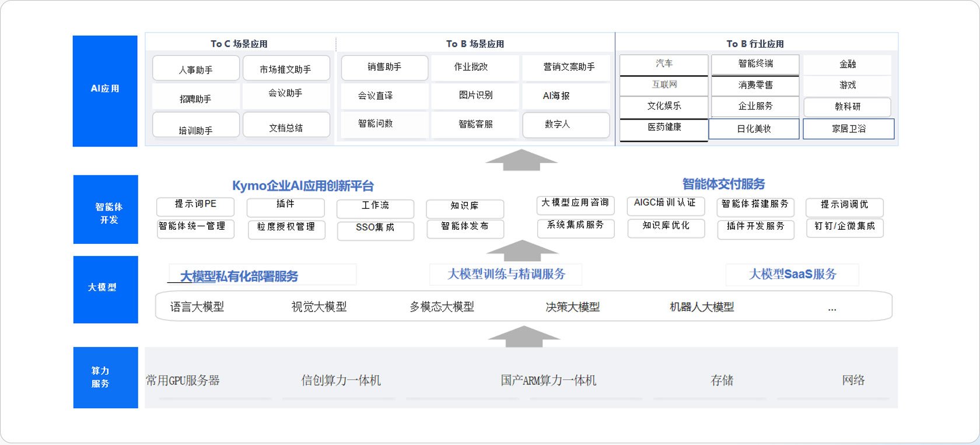Click the 大模型 blue block
Viewport: 980px width, 445px height.
click(x=106, y=289)
